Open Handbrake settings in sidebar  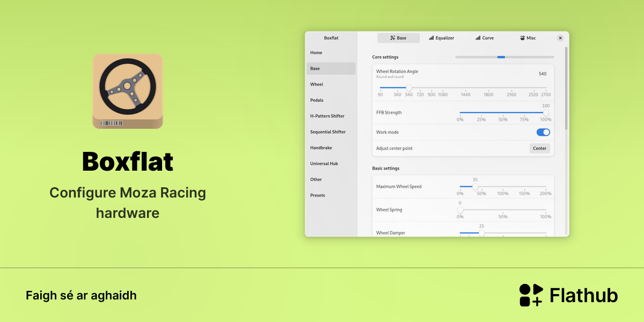331,148
